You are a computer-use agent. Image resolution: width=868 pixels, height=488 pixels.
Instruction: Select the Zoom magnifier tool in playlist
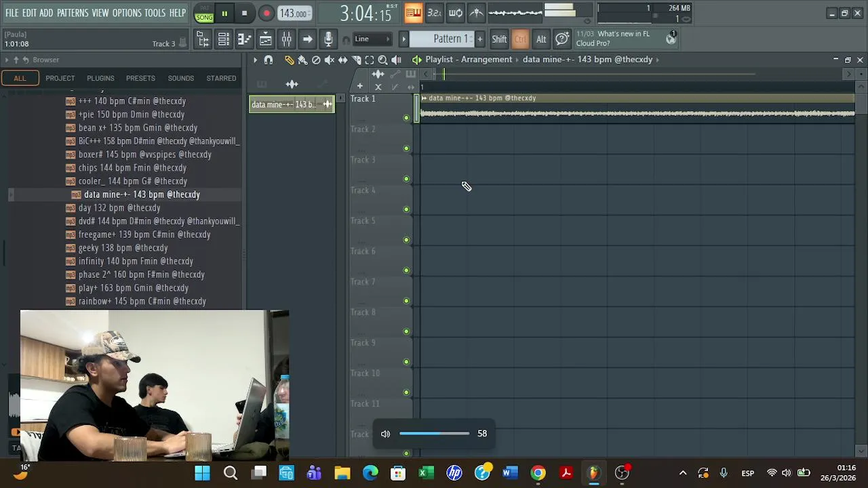tap(382, 60)
